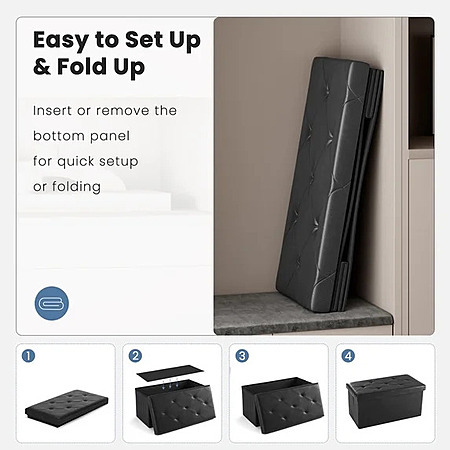
Task: Click the loose bottom panel in step 2
Action: pyautogui.click(x=170, y=372)
